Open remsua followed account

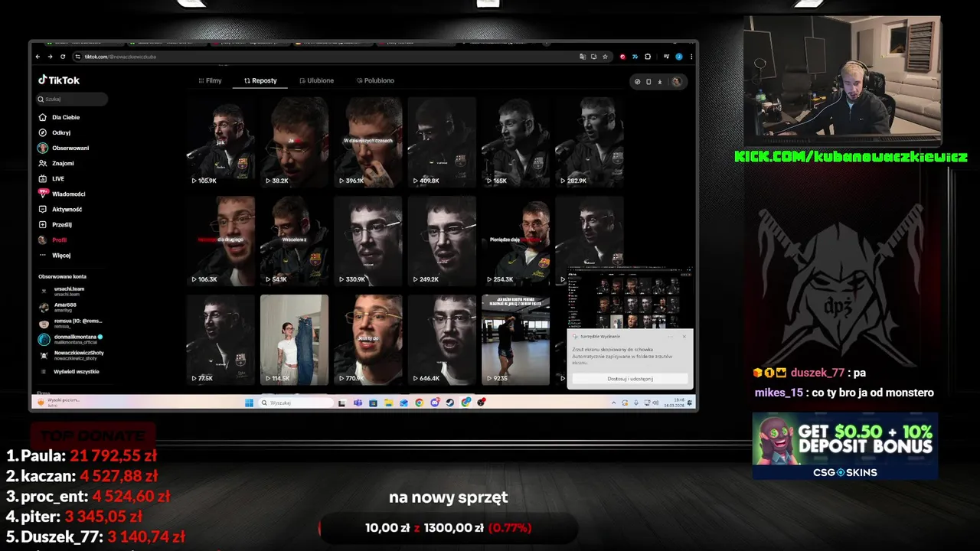(71, 323)
